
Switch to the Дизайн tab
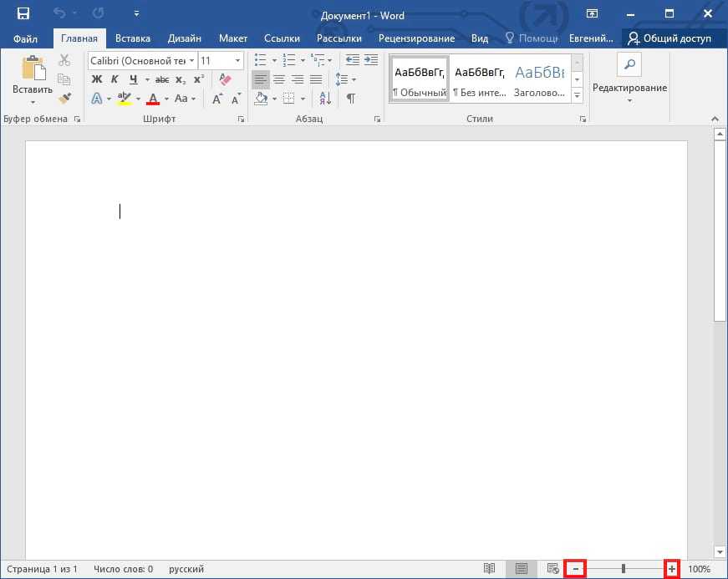pos(184,38)
